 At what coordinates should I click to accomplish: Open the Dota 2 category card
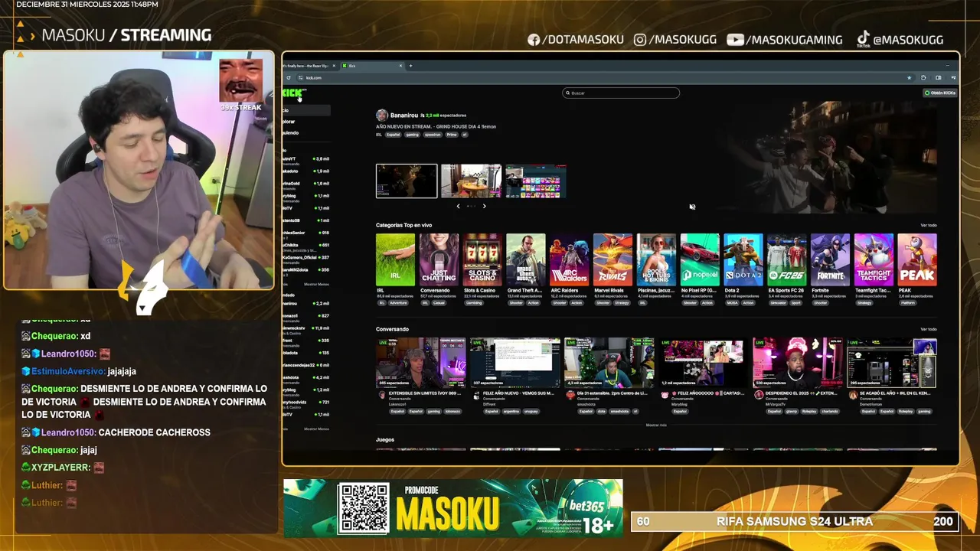pyautogui.click(x=743, y=260)
